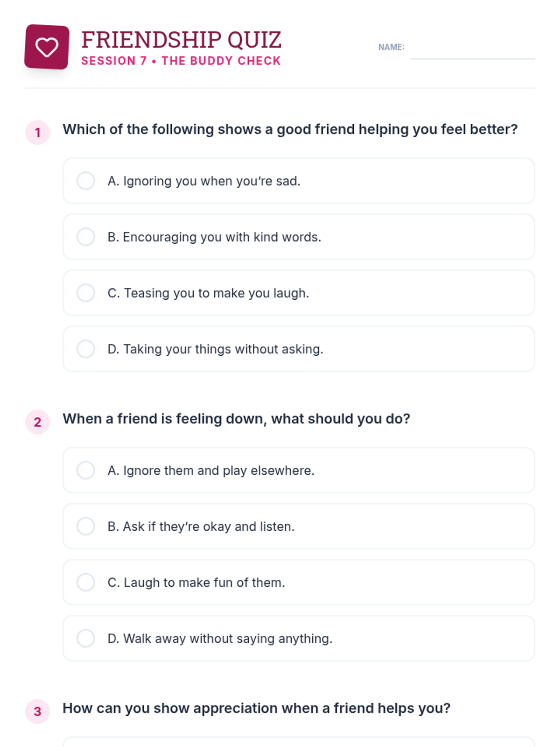Select option A, Ignoring you when you're sad

[86, 181]
